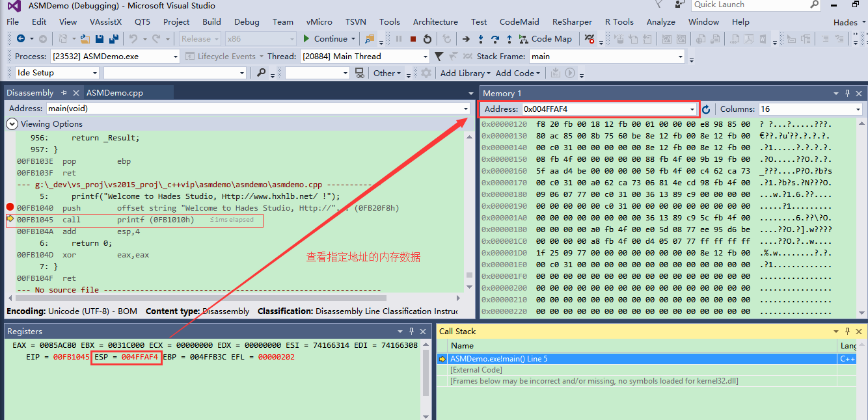Open the Stack Frame dropdown showing main

[x=681, y=57]
